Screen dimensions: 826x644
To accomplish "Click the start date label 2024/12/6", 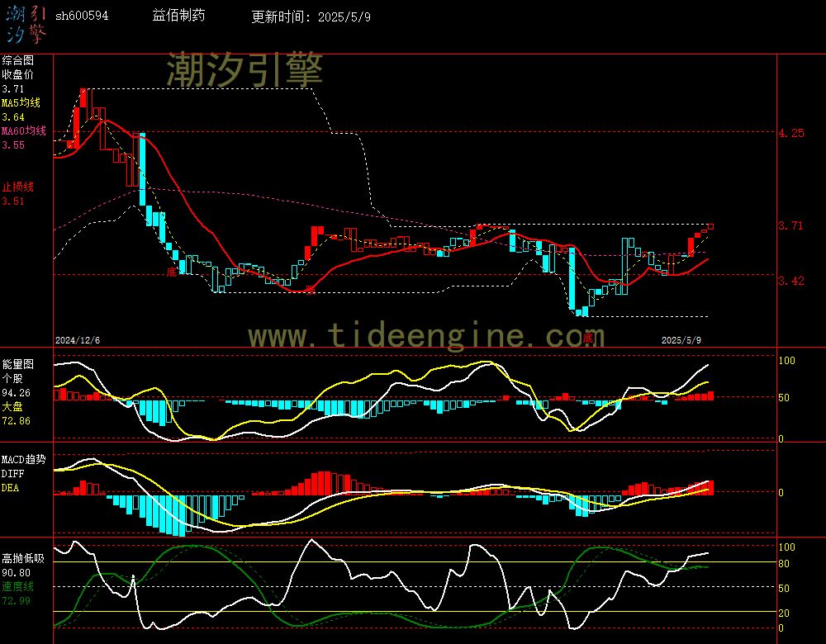I will (x=78, y=340).
